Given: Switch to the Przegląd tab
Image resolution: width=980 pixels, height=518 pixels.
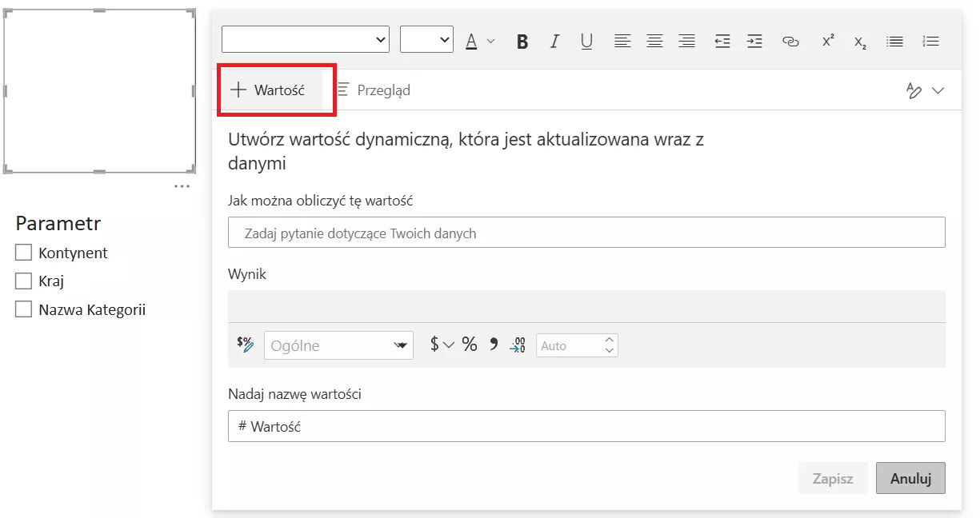Looking at the screenshot, I should point(374,90).
